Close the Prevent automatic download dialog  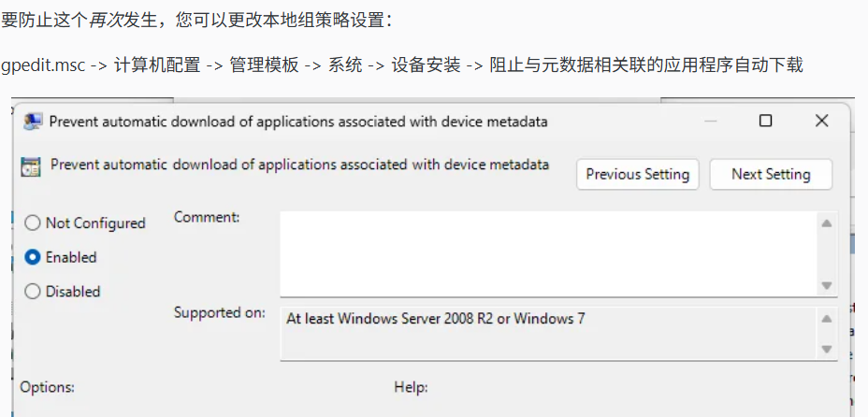pyautogui.click(x=822, y=121)
